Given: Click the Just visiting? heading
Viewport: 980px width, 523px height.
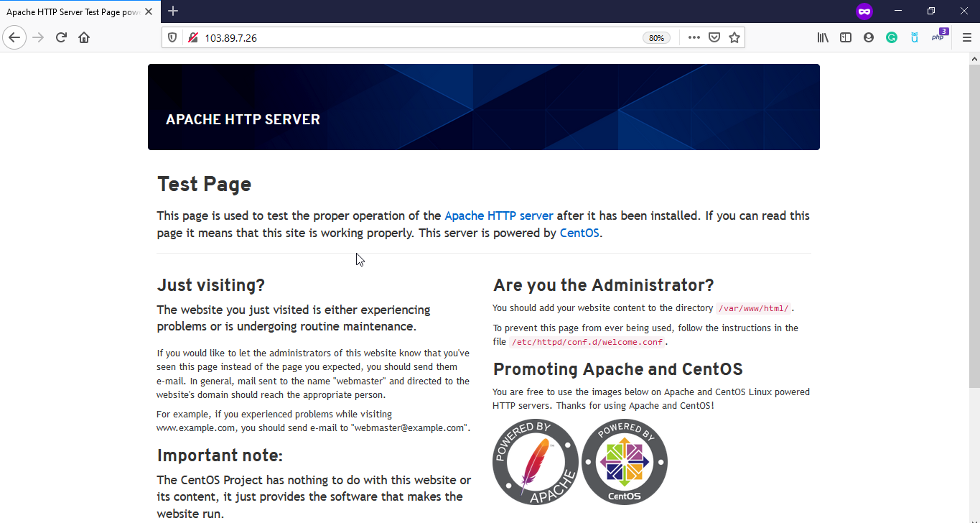Looking at the screenshot, I should [x=211, y=285].
